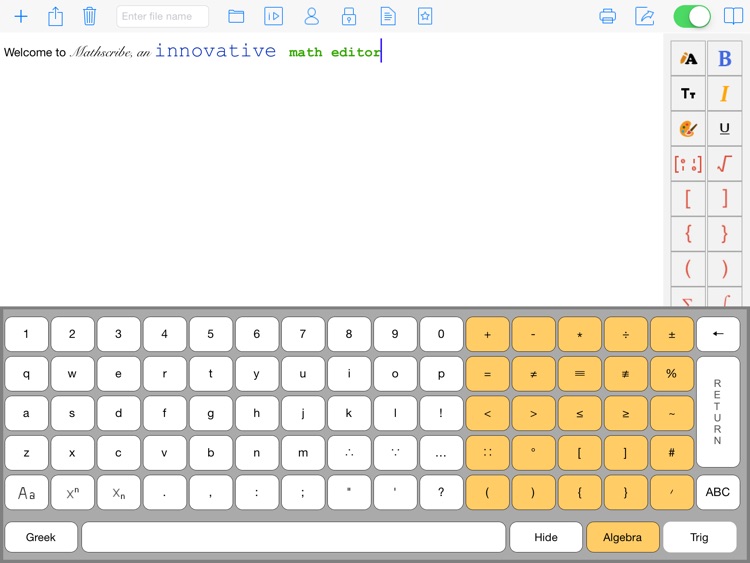Open the document page icon
750x563 pixels.
pyautogui.click(x=388, y=16)
